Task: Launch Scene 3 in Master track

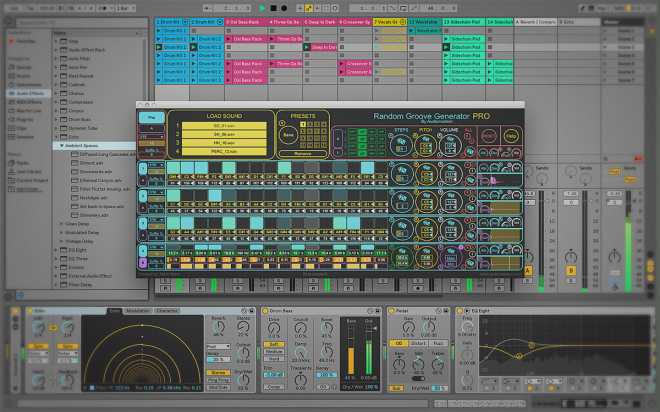Action: 606,47
